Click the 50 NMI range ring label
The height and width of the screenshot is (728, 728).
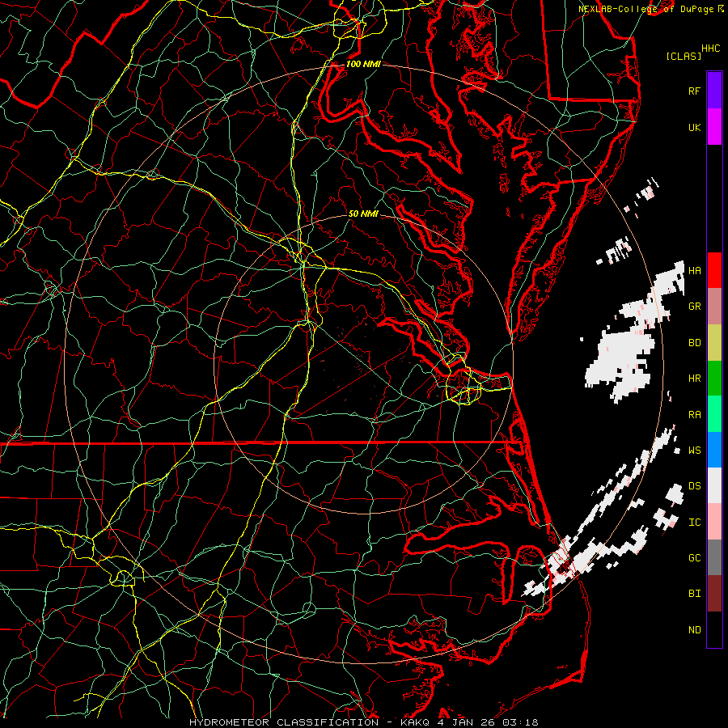(363, 214)
